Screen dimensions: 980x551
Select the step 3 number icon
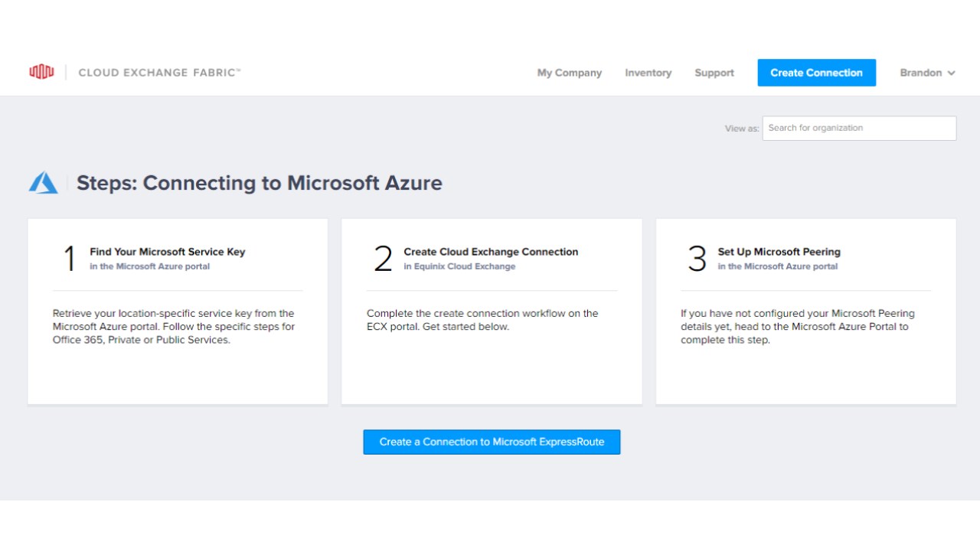click(x=697, y=259)
